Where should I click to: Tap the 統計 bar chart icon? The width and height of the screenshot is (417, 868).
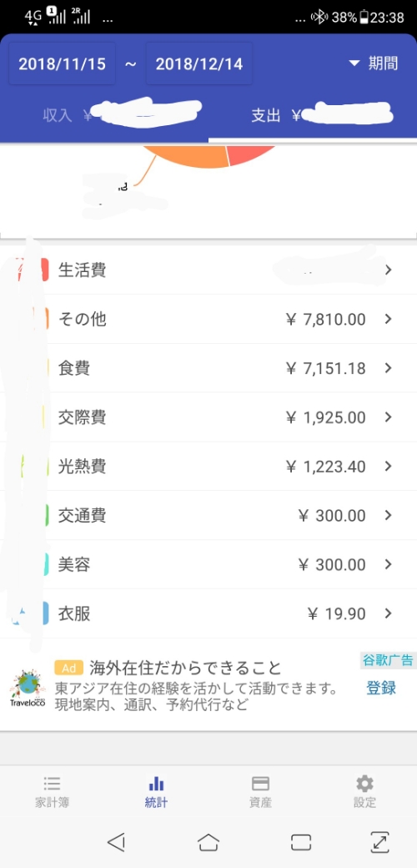156,784
